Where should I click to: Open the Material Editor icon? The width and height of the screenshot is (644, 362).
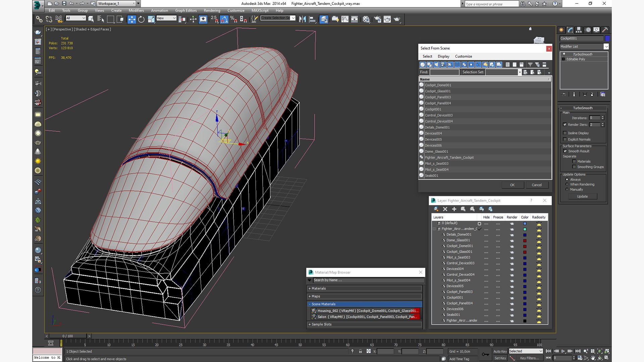(366, 19)
